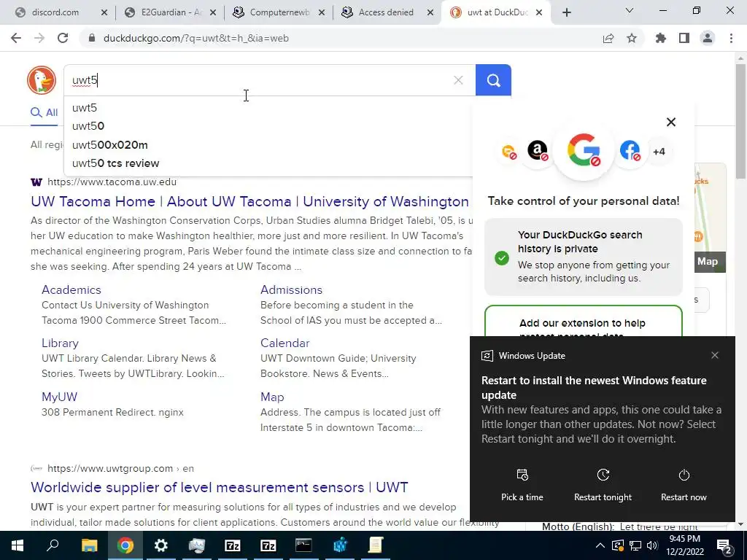Choose Restart now
Viewport: 747px width, 560px height.
684,485
